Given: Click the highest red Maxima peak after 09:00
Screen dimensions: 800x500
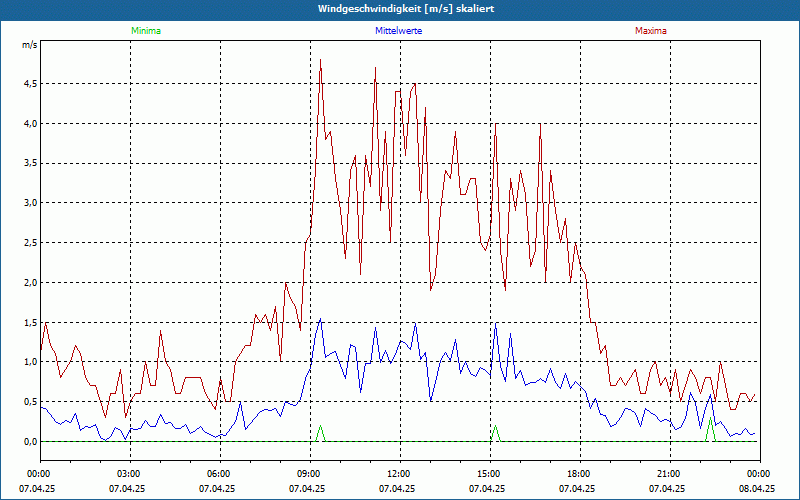Looking at the screenshot, I should coord(321,62).
